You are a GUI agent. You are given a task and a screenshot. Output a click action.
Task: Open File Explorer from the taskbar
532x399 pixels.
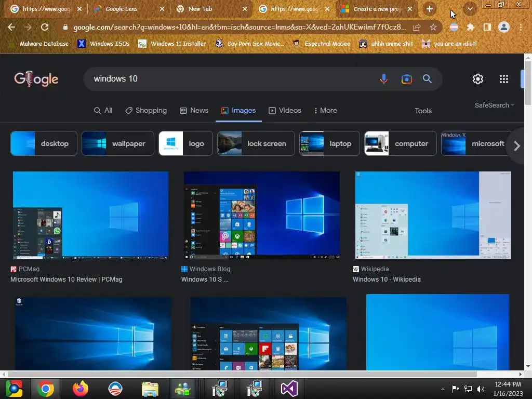point(150,389)
